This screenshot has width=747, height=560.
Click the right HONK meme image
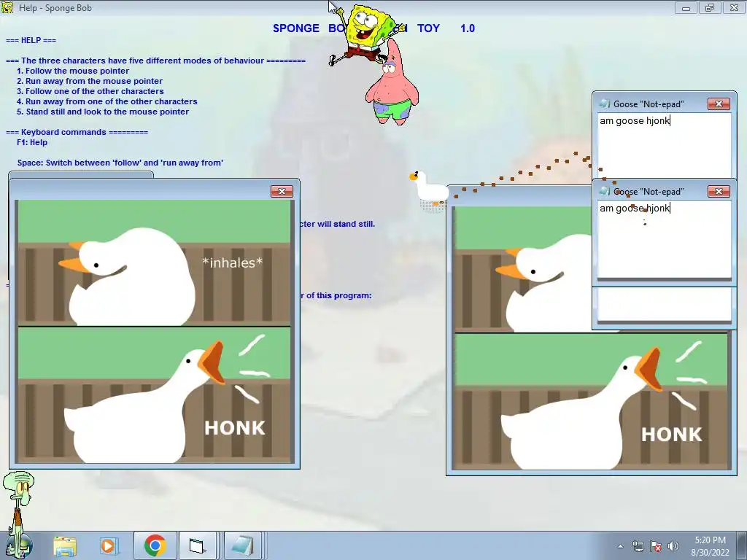pos(591,402)
